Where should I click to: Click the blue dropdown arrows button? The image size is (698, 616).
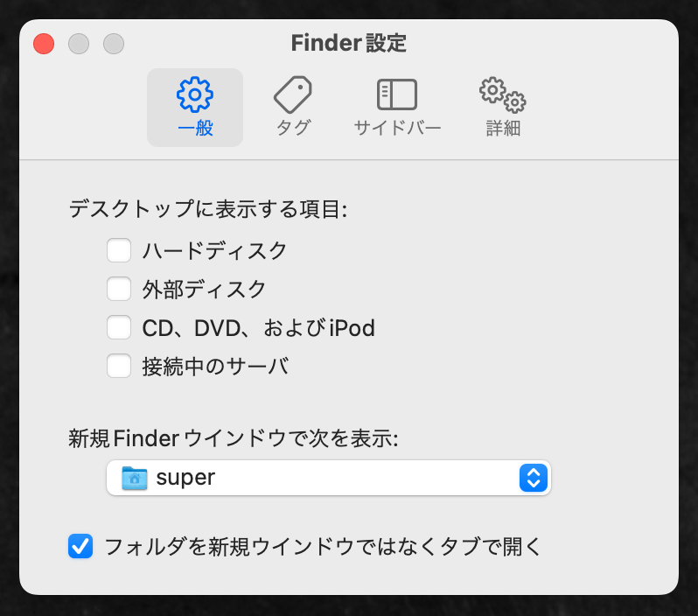(533, 478)
